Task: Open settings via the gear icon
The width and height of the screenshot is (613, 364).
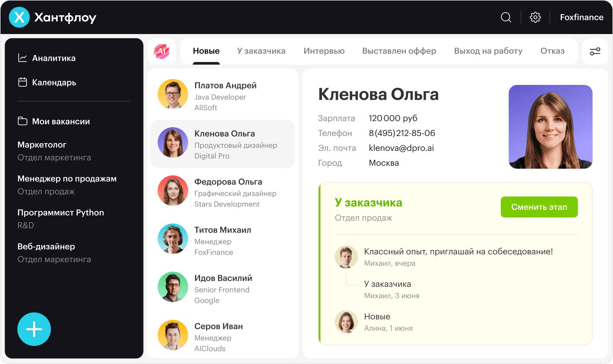Action: (535, 17)
